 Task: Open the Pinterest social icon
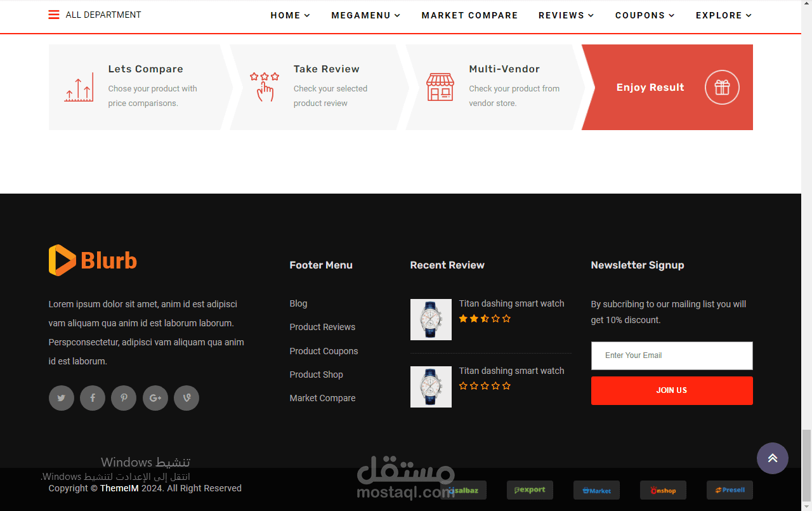(124, 398)
